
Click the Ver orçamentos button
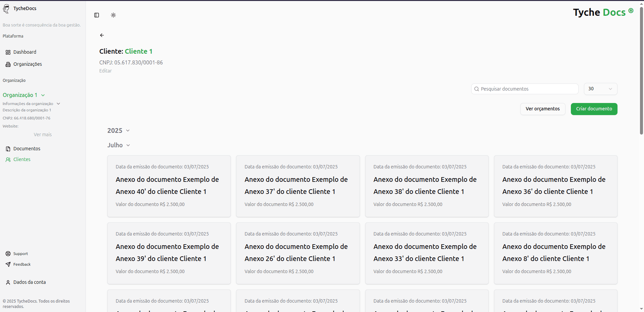pos(542,109)
